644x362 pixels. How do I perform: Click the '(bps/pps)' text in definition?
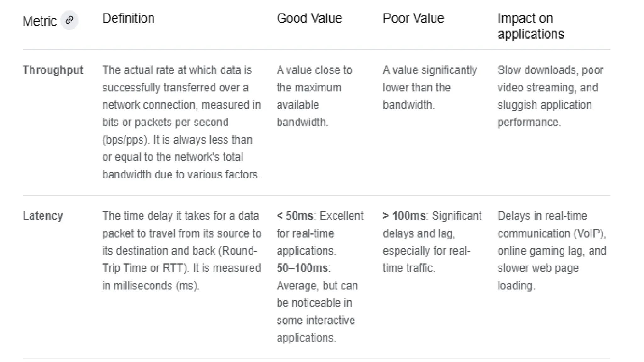[125, 140]
